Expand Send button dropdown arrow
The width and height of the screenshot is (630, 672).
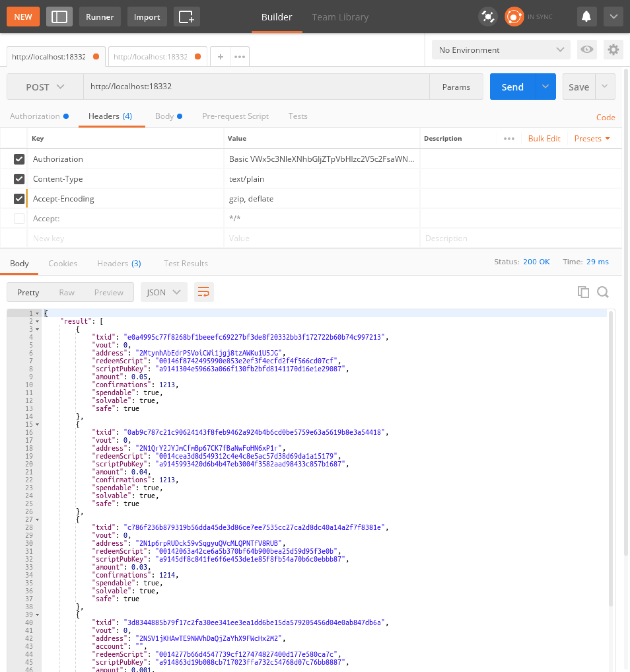[x=546, y=87]
